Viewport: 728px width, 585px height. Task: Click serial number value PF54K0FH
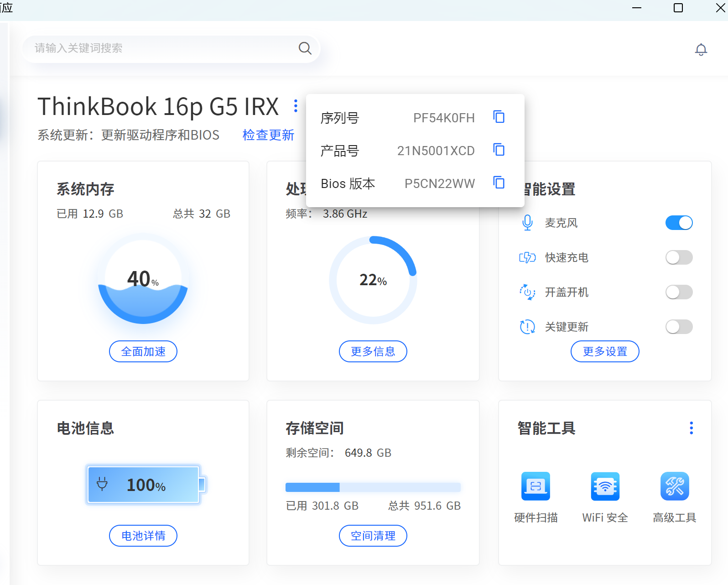tap(444, 118)
